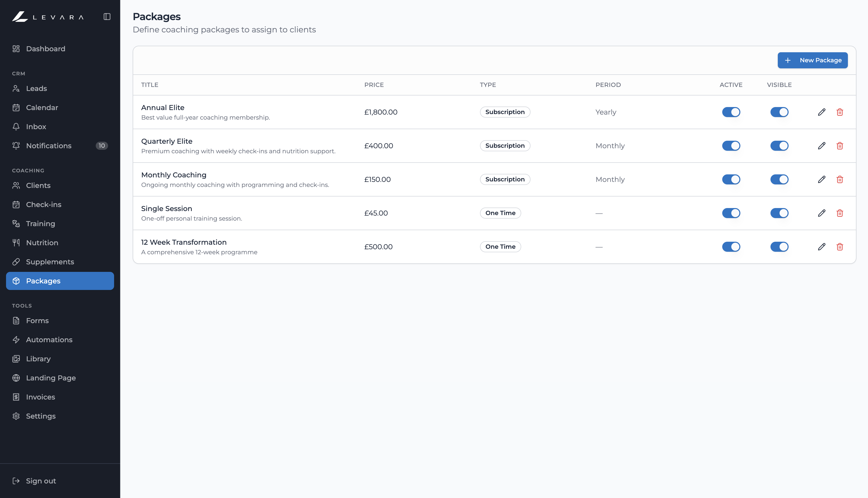The image size is (868, 498).
Task: Open the Calendar section
Action: [60, 107]
